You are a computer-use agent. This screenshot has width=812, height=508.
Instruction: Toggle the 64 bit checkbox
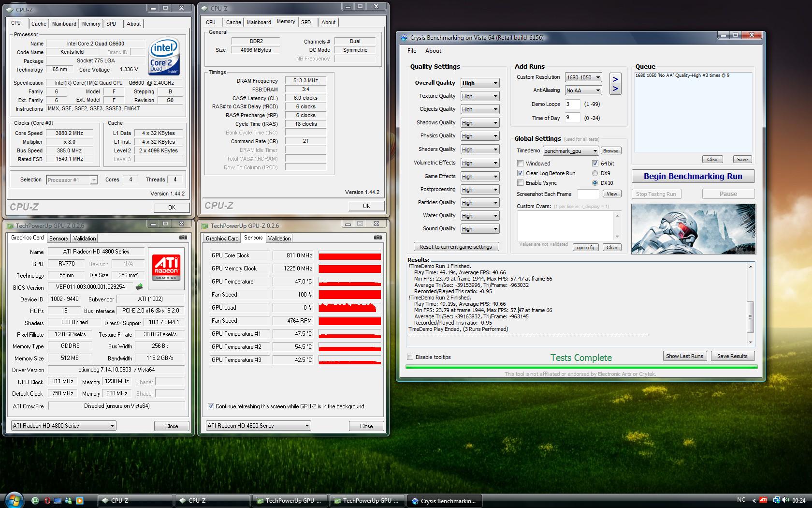click(595, 164)
